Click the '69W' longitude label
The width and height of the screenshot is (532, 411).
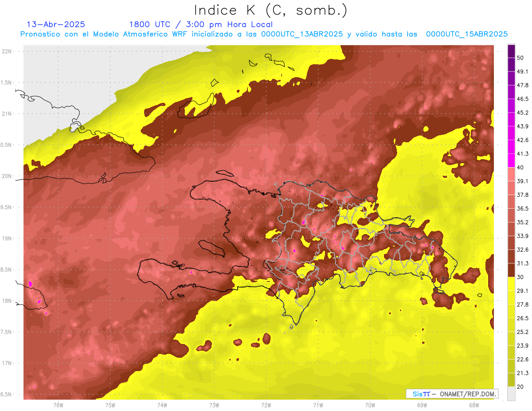(422, 405)
